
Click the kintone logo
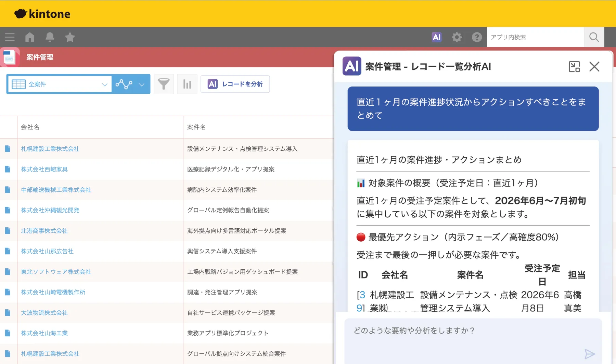click(x=42, y=14)
